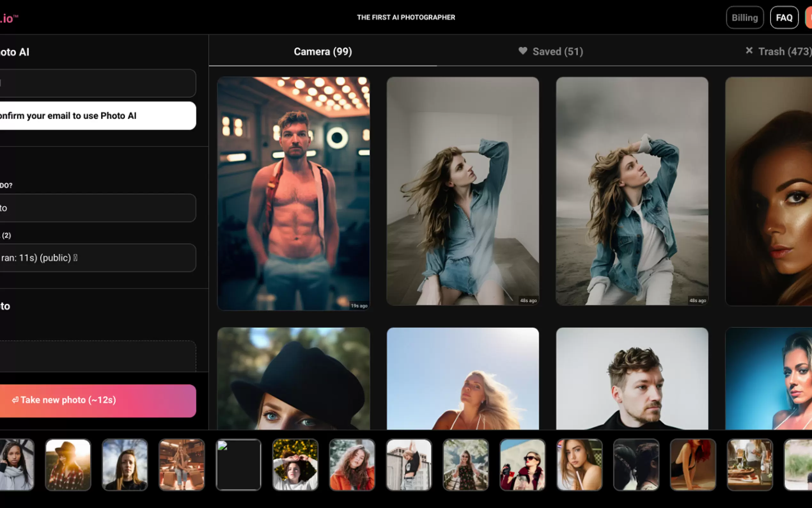The image size is (812, 508).
Task: Open the man in black coat photo
Action: [632, 378]
